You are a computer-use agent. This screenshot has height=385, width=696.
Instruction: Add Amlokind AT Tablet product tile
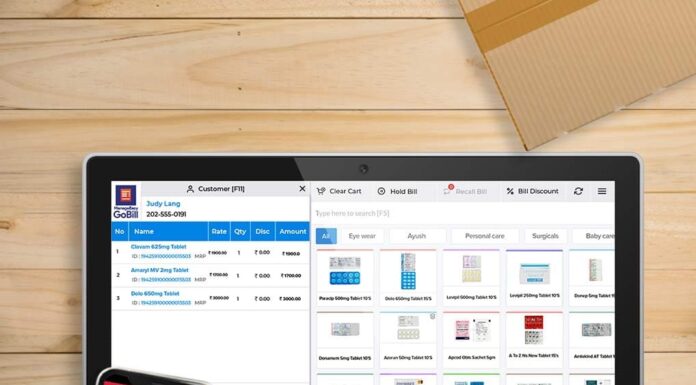592,340
